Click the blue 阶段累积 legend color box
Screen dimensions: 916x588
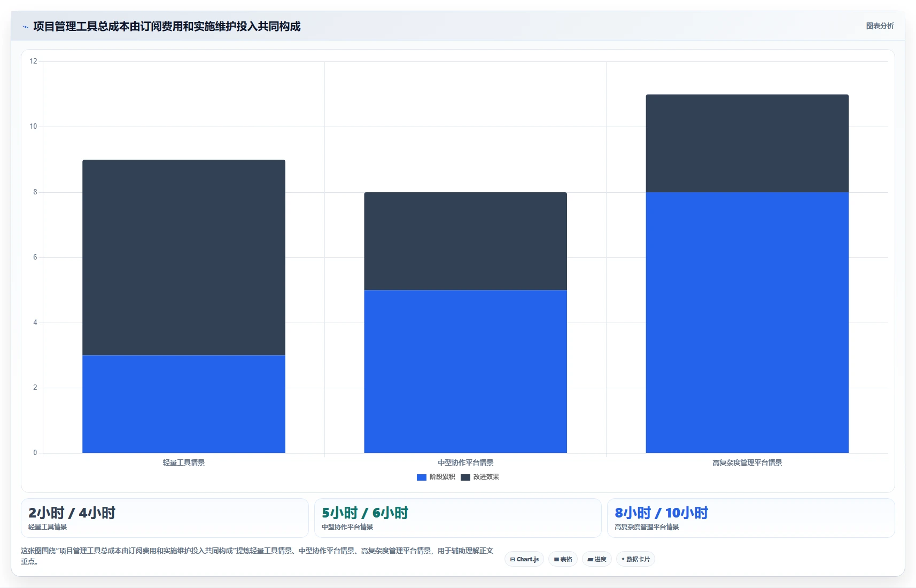(422, 477)
